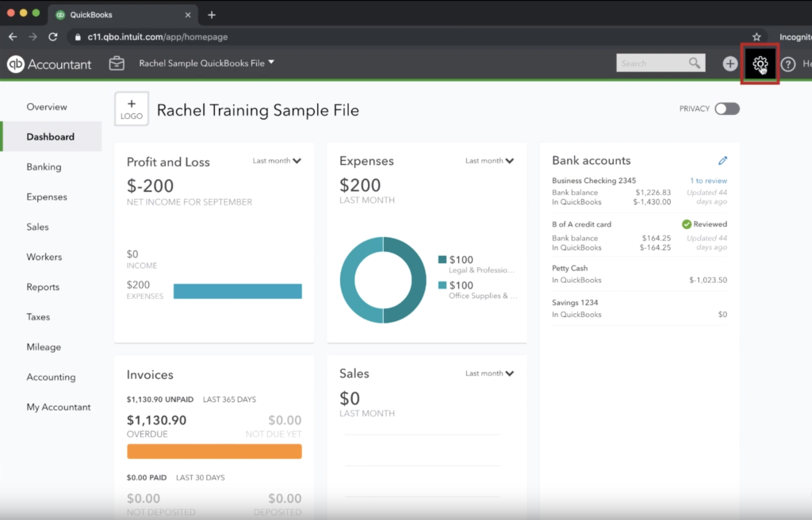Click the '$0.00 PAID' label
The image size is (812, 520).
[147, 477]
